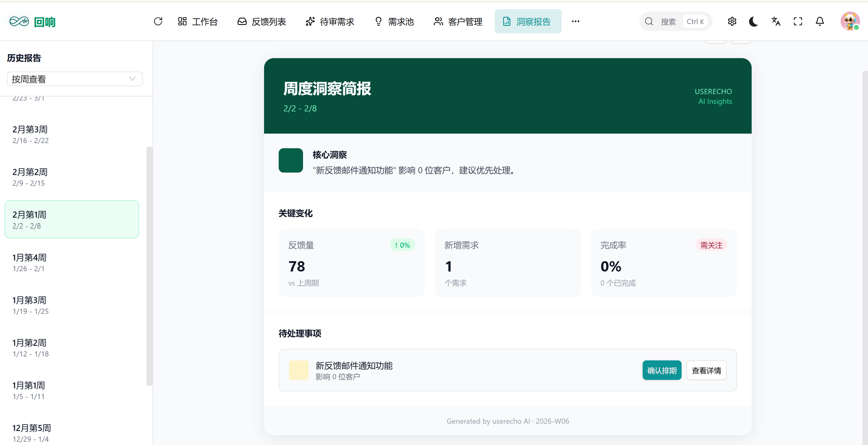Click the 查看详情 button
Viewport: 868px width, 445px height.
[x=706, y=370]
